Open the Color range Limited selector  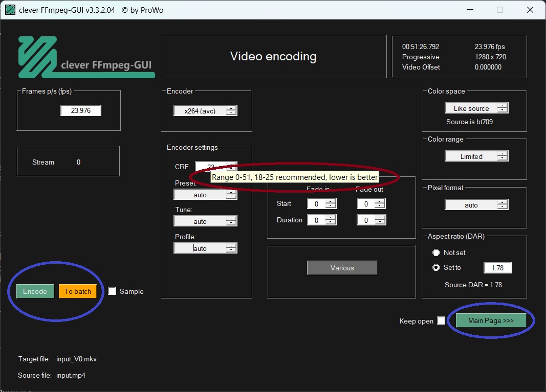[x=476, y=156]
